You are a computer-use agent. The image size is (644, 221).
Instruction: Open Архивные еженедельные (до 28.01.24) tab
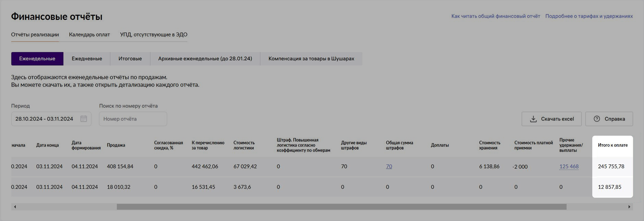205,59
